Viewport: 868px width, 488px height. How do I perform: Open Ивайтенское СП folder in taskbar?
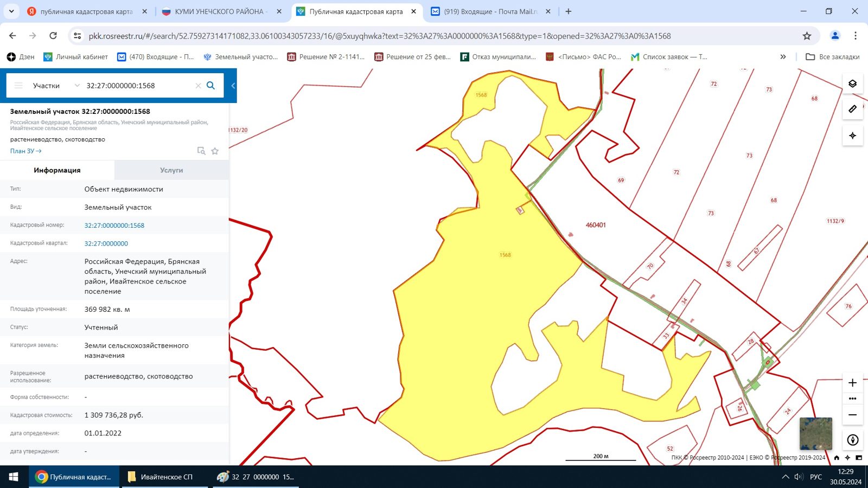click(164, 477)
